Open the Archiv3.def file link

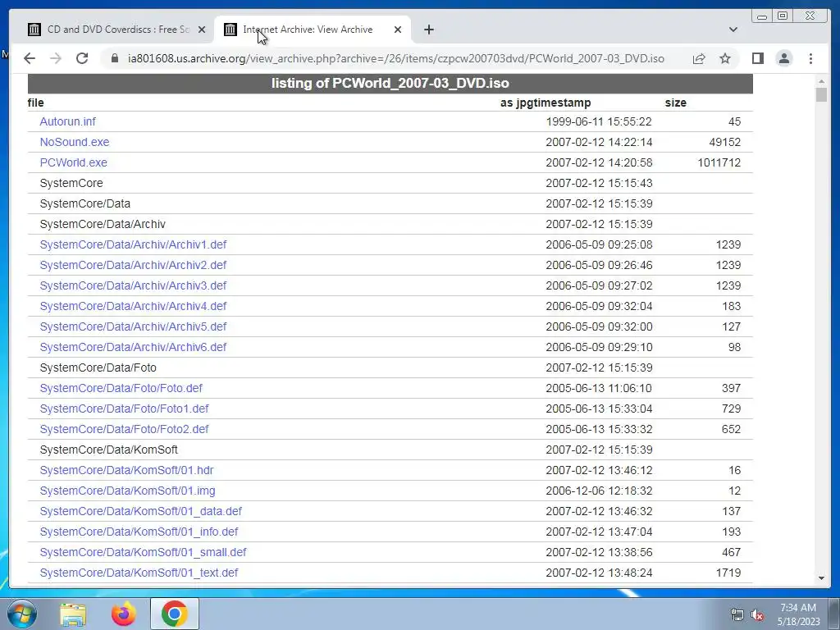pos(133,285)
